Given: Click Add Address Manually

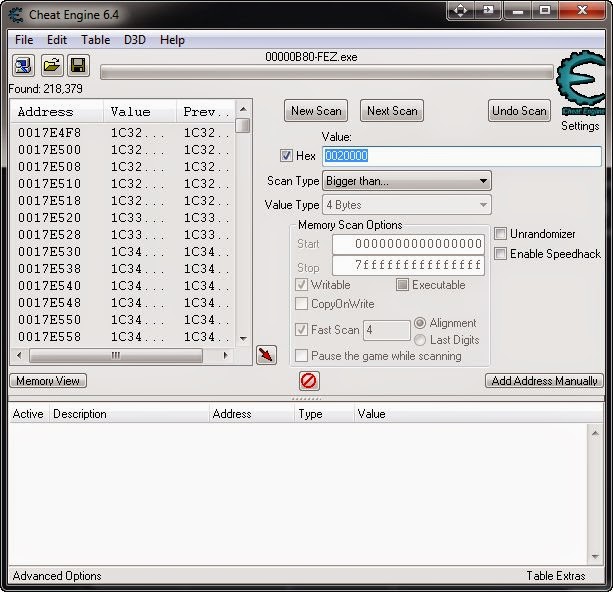Looking at the screenshot, I should (544, 380).
